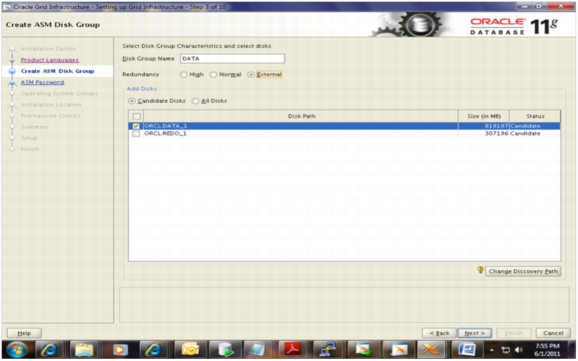This screenshot has width=578, height=361.
Task: Click the Windows Start orb
Action: click(x=17, y=349)
